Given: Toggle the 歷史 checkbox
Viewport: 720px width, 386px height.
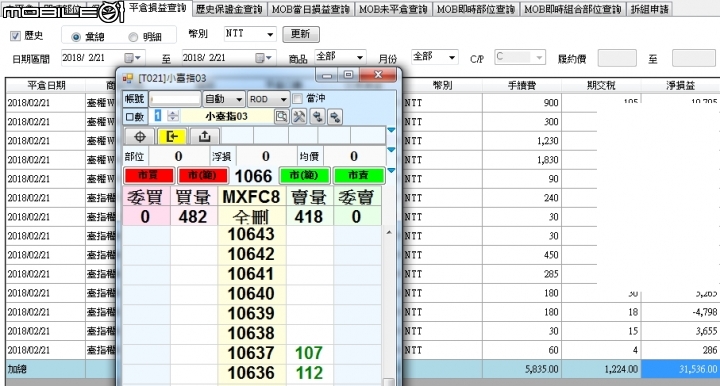Looking at the screenshot, I should tap(16, 36).
